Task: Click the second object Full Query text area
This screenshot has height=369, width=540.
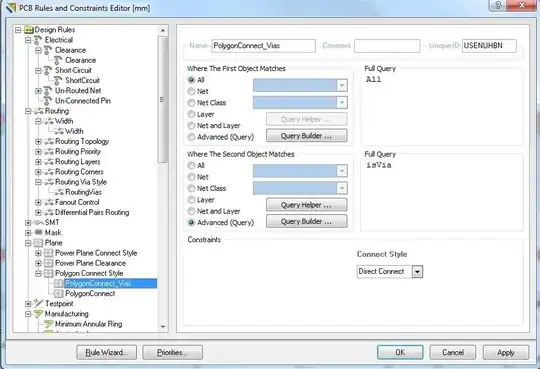Action: [x=442, y=194]
